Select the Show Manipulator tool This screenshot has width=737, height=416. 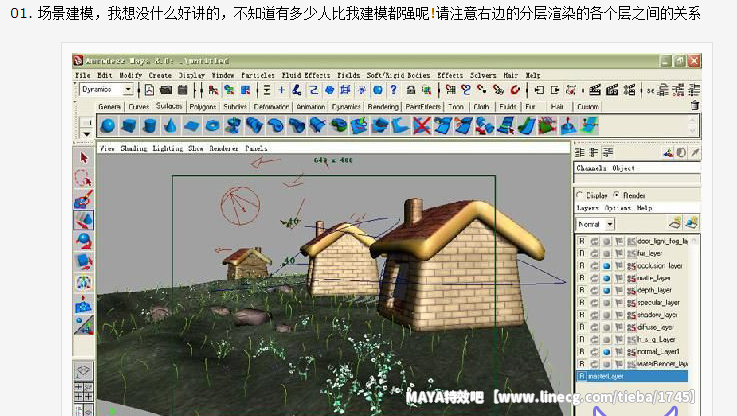pos(84,325)
